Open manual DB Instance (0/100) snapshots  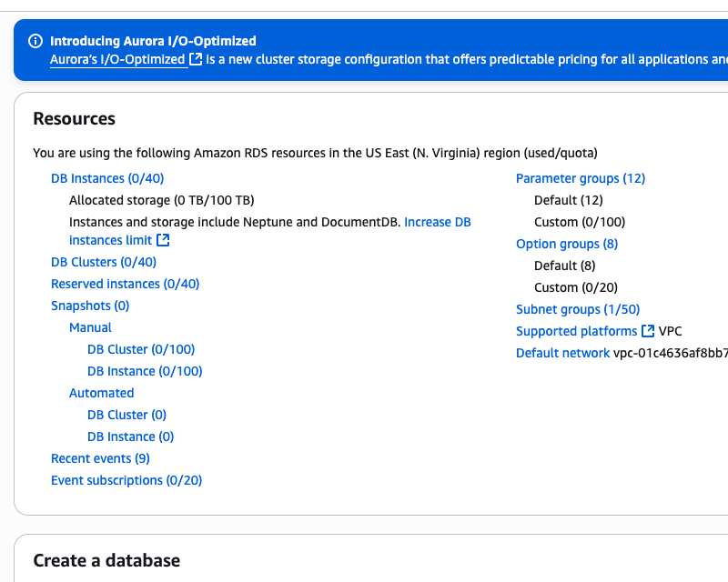pos(145,371)
